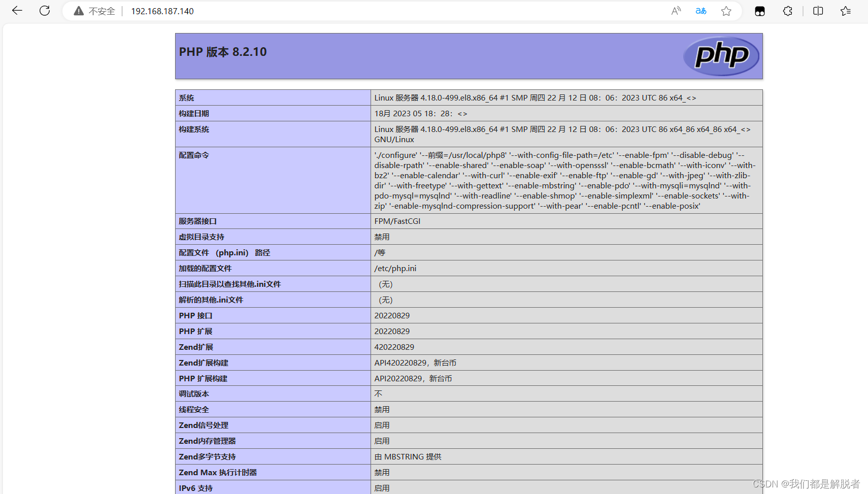Click the CSDN watermark link
This screenshot has height=494, width=868.
[x=807, y=484]
